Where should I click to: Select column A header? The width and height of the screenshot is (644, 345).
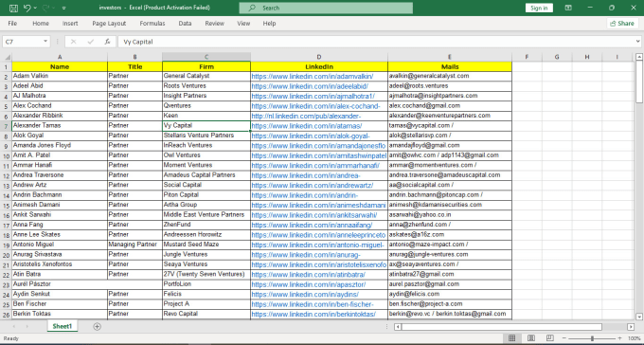click(x=60, y=57)
